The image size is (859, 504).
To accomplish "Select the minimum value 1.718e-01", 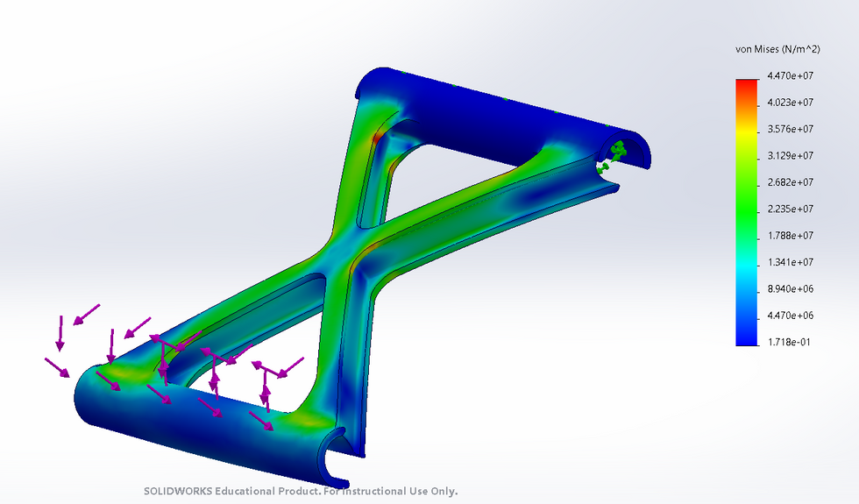I will pos(788,343).
